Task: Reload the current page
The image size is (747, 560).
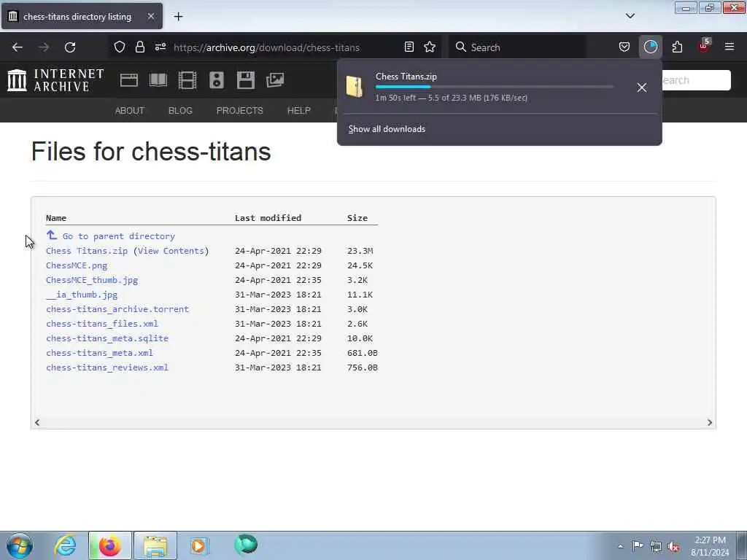Action: [70, 47]
